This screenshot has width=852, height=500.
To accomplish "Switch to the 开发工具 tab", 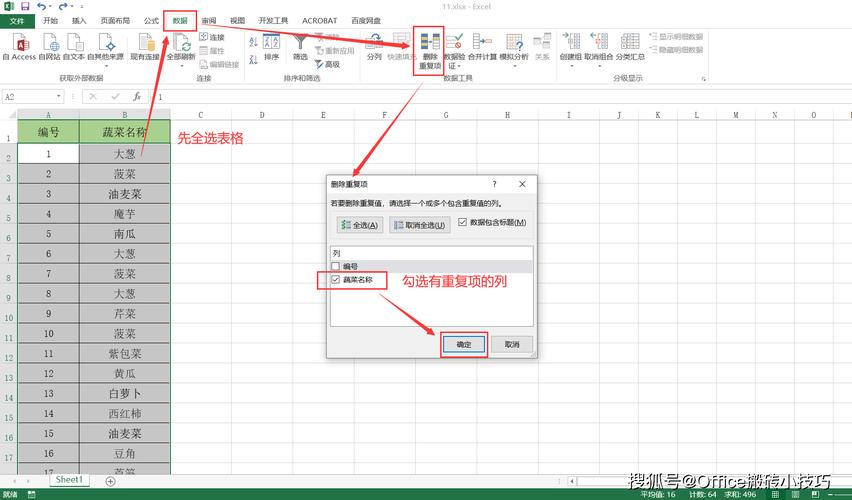I will 273,21.
